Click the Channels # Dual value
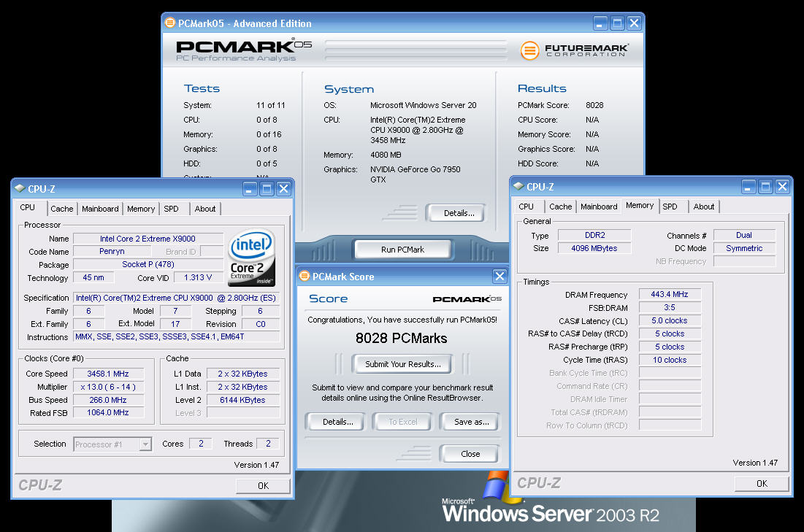This screenshot has height=532, width=804. coord(745,235)
